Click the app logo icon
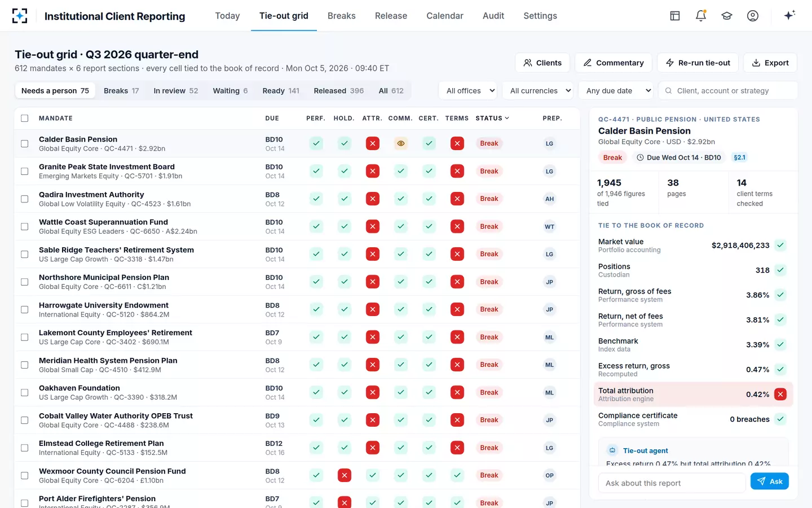Image resolution: width=812 pixels, height=508 pixels. click(20, 16)
